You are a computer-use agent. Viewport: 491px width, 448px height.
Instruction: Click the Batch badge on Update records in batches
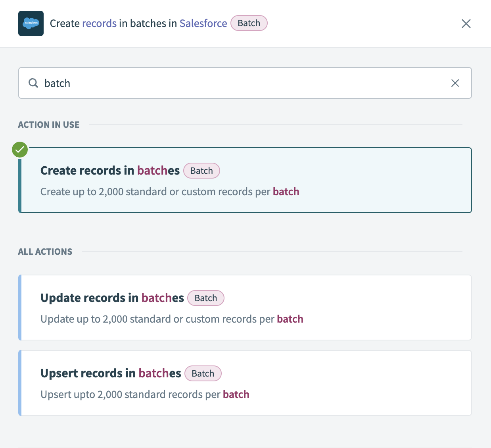click(x=205, y=298)
